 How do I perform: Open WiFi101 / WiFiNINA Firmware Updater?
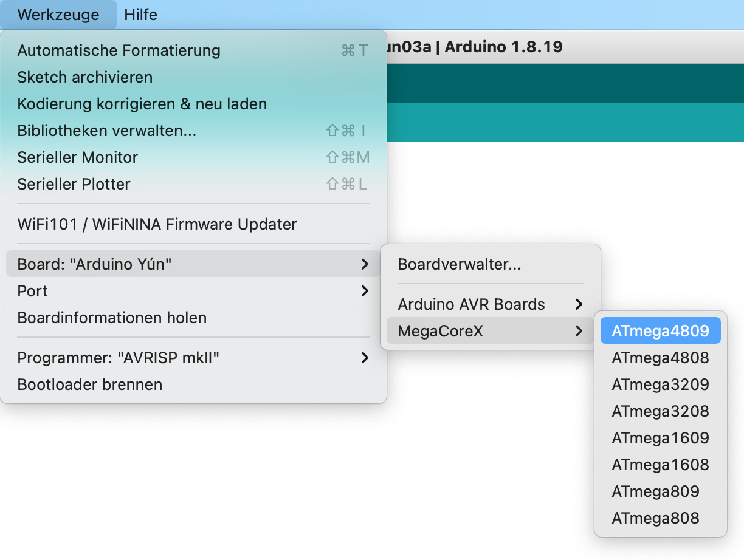click(x=193, y=224)
